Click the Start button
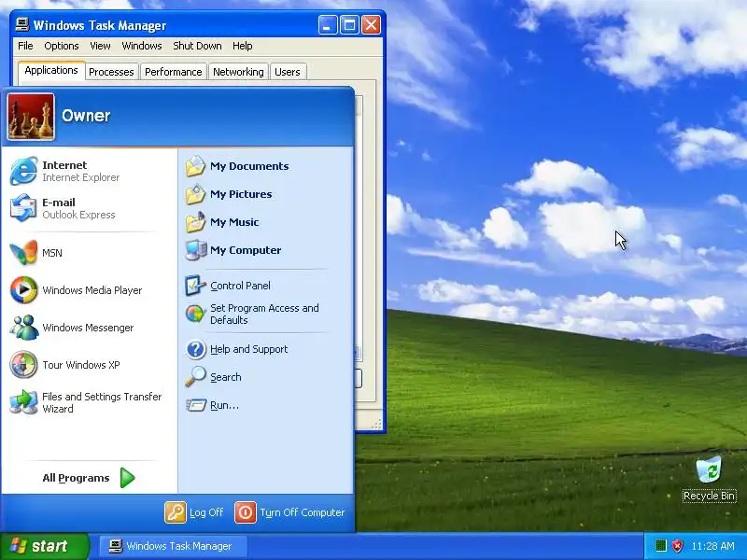747x560 pixels. point(44,546)
